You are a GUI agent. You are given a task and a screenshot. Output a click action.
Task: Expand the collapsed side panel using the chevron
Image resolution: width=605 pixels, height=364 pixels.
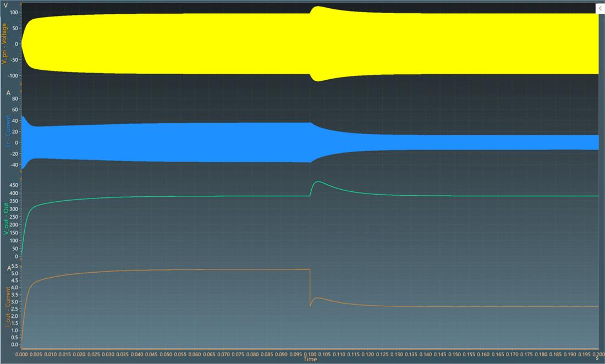(601, 8)
